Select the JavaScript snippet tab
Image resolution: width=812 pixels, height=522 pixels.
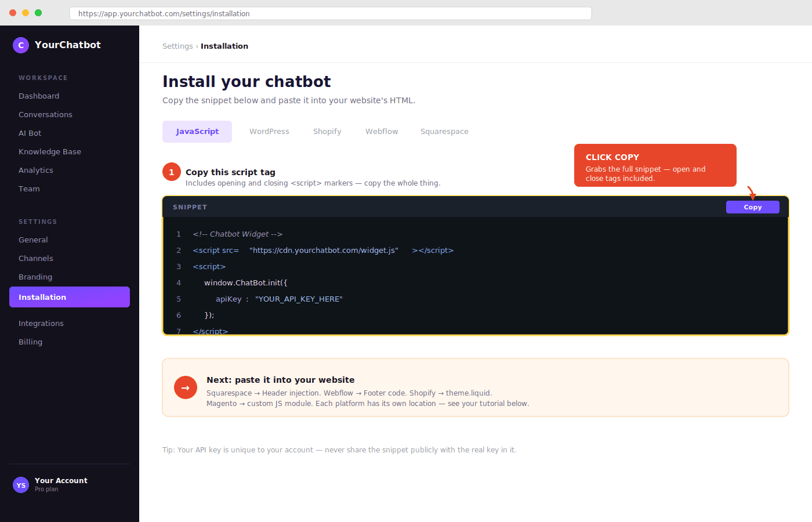click(197, 131)
